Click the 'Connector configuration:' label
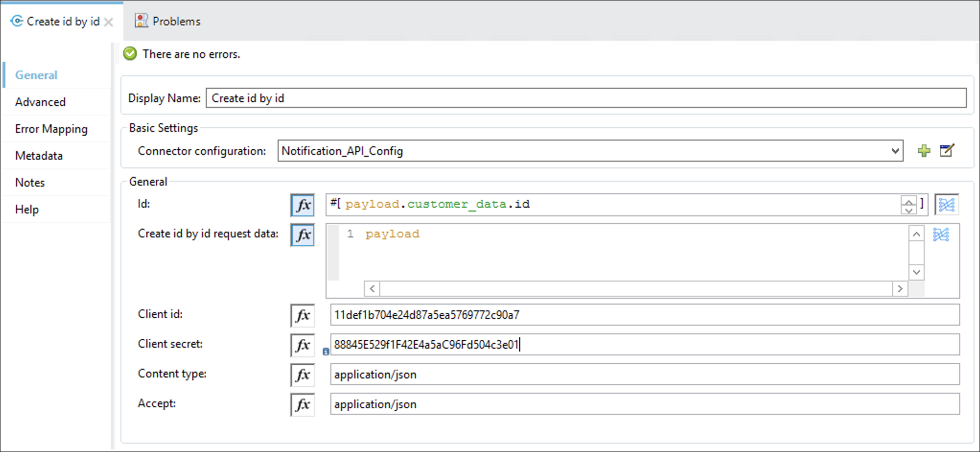This screenshot has width=980, height=452. tap(202, 151)
